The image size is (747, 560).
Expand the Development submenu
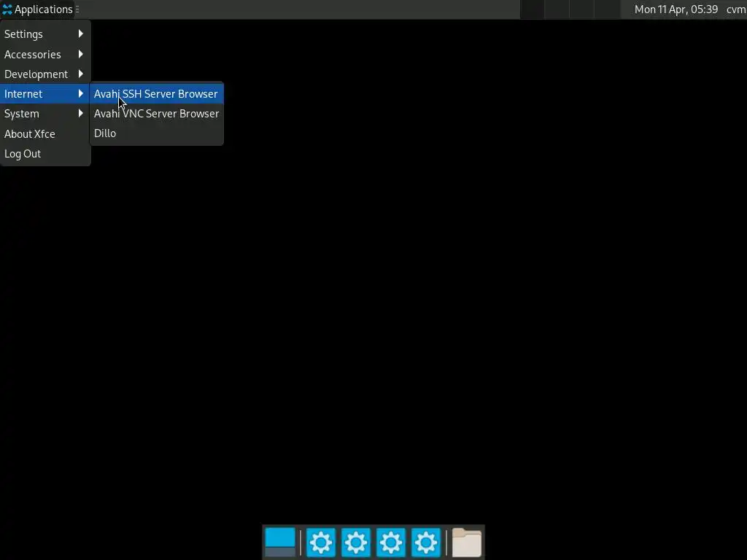(x=45, y=74)
